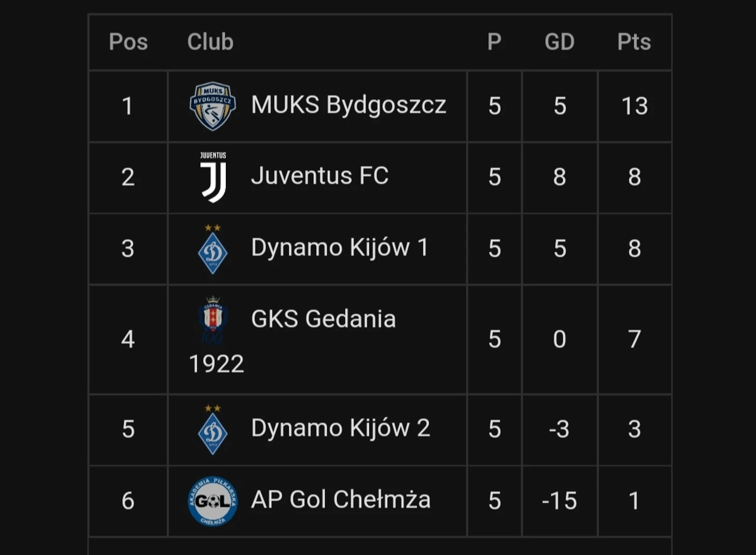Click the AP Gol Chełmża round logo

point(213,501)
